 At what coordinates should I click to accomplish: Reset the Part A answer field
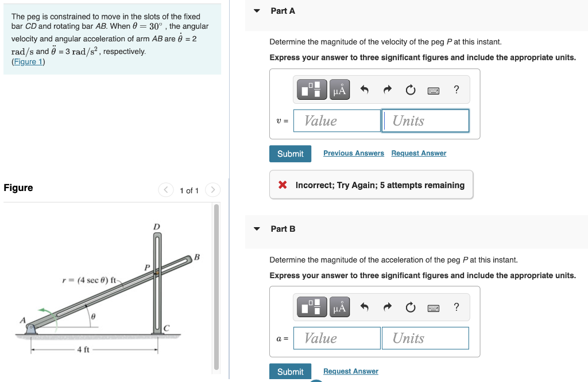coord(410,89)
